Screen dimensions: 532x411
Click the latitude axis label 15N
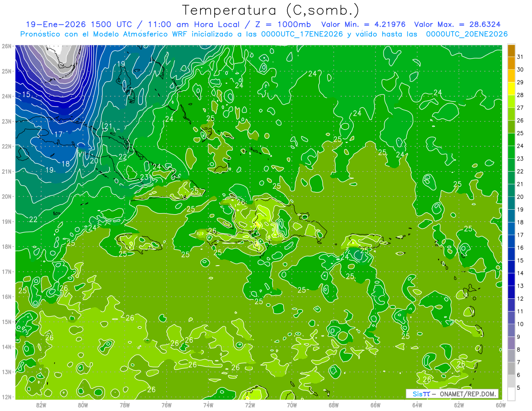(x=7, y=321)
